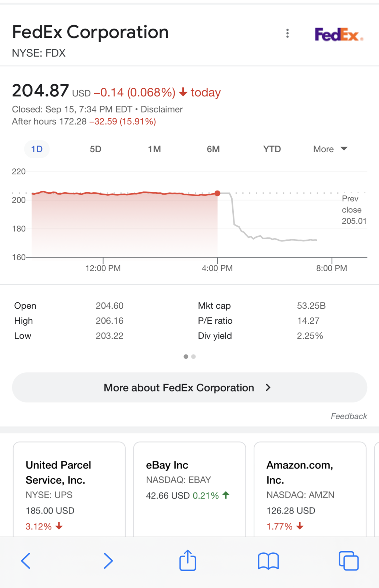Open the three-dot options menu
Image resolution: width=379 pixels, height=588 pixels.
pyautogui.click(x=287, y=33)
